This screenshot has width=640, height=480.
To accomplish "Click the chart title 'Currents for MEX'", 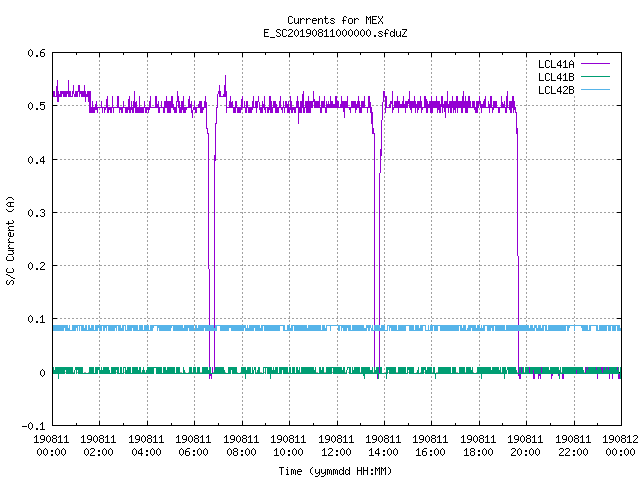I will coord(335,20).
